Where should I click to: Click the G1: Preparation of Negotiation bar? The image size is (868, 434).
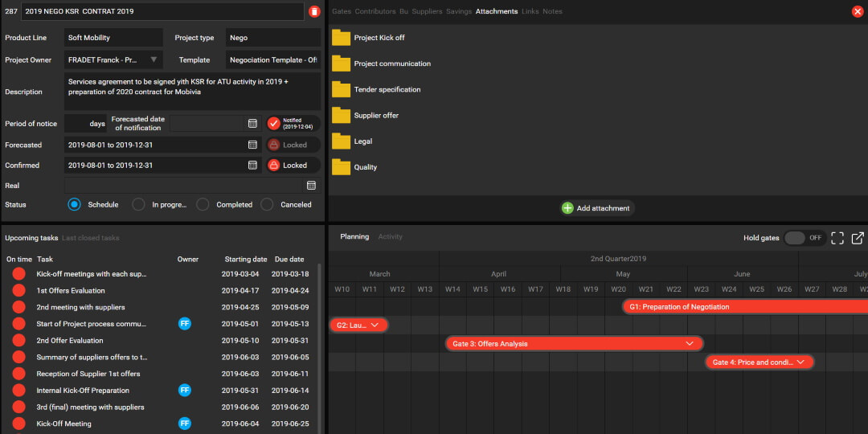(x=745, y=307)
